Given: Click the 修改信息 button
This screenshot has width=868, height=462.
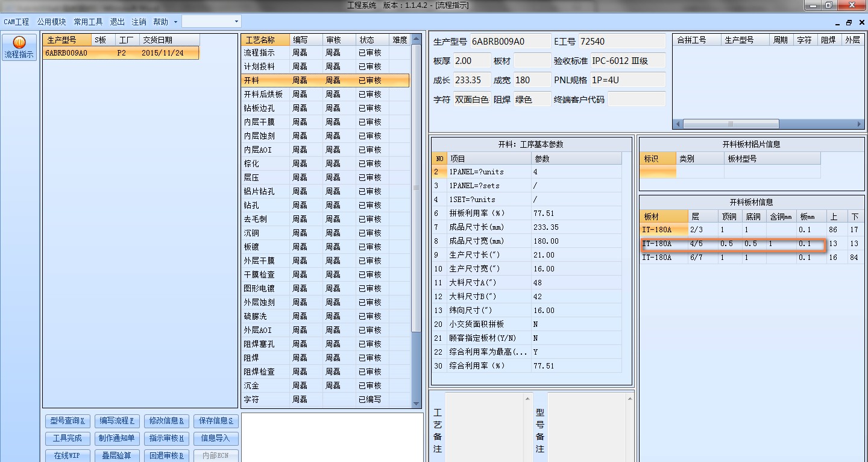Looking at the screenshot, I should coord(166,420).
